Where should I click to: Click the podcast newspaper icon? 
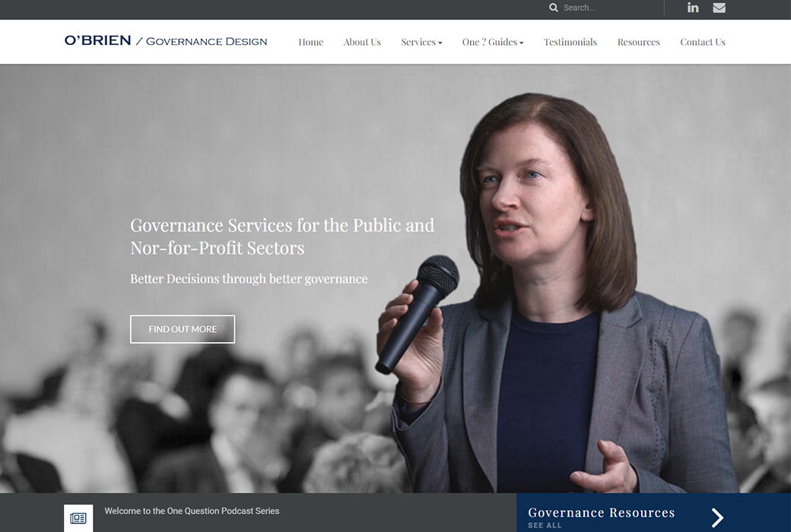point(78,518)
